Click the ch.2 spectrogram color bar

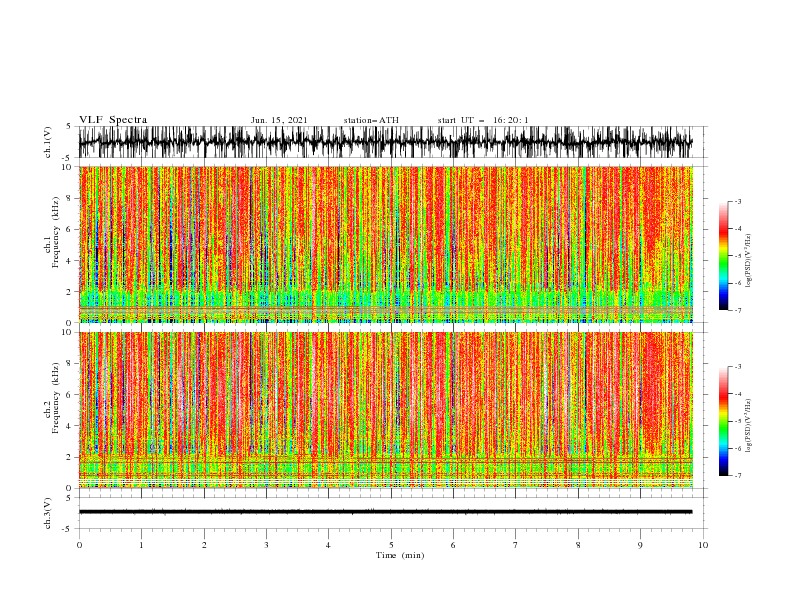coord(723,421)
